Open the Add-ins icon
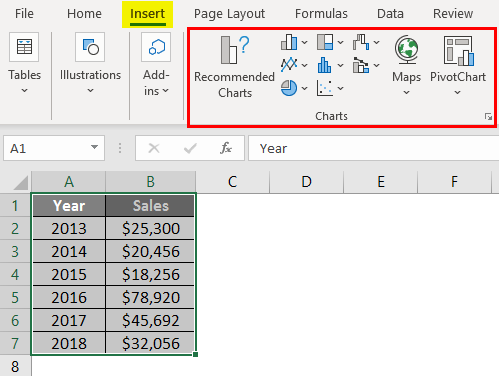This screenshot has height=376, width=499. pyautogui.click(x=156, y=47)
